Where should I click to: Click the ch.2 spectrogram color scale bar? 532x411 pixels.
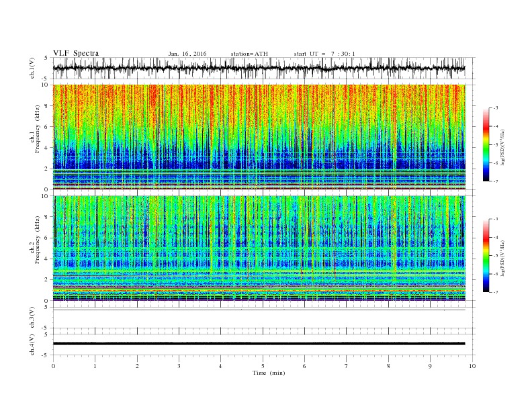pos(486,256)
